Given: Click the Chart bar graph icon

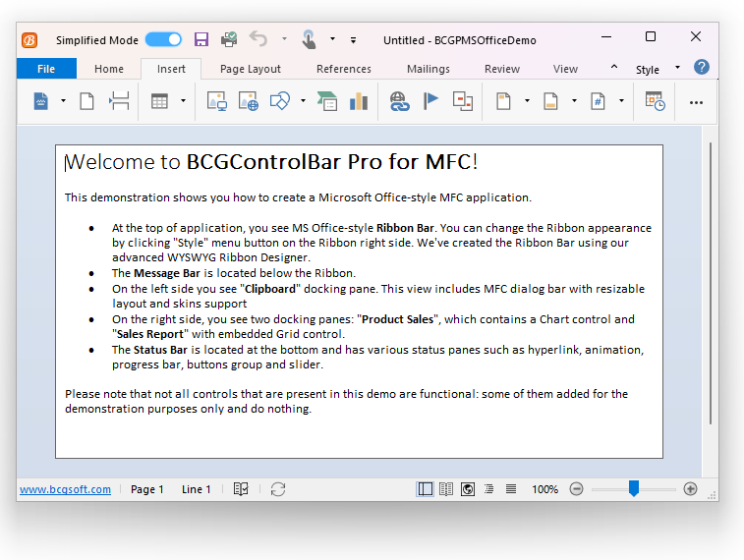Looking at the screenshot, I should click(x=358, y=101).
